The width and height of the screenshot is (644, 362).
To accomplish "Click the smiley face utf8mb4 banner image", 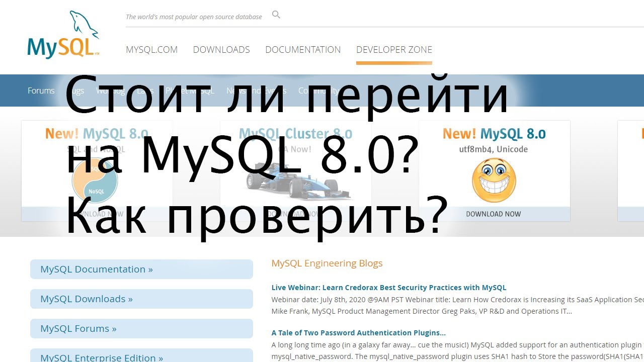I will pyautogui.click(x=494, y=180).
